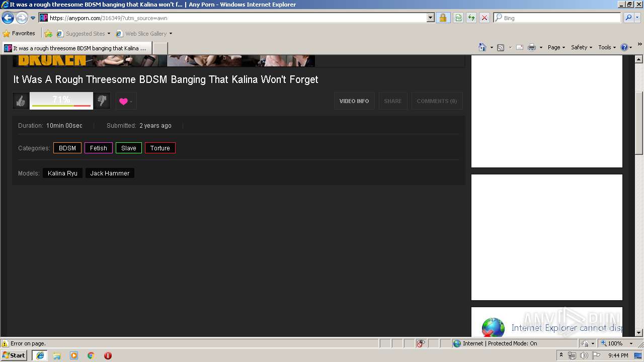This screenshot has height=362, width=644.
Task: Open the pink heart favorites dropdown
Action: click(x=126, y=101)
